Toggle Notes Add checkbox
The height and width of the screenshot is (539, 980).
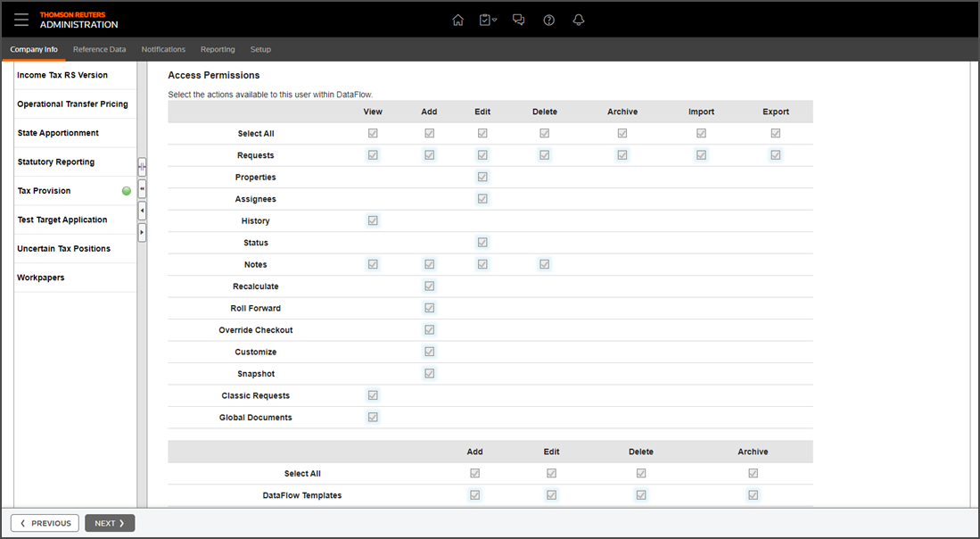(x=430, y=264)
